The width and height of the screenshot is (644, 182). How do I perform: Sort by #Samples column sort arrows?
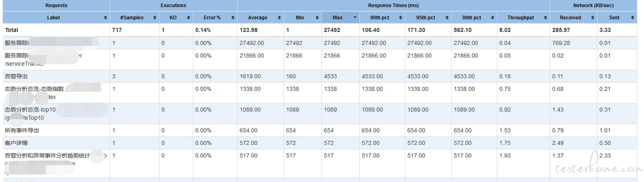pos(154,18)
